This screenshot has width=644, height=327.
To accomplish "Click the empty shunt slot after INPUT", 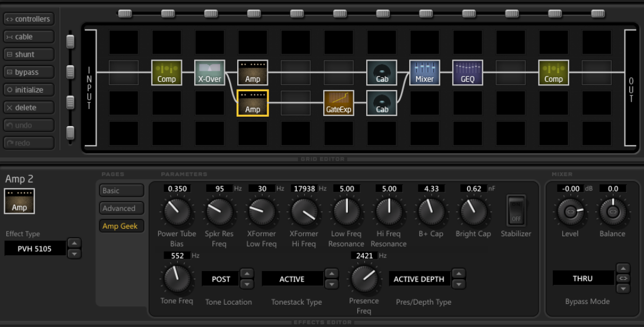I will [124, 73].
